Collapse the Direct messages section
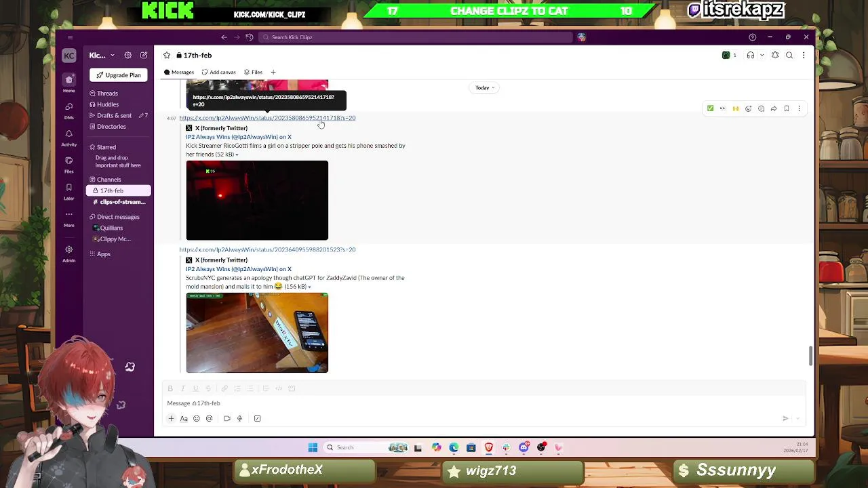This screenshot has height=488, width=868. click(115, 217)
